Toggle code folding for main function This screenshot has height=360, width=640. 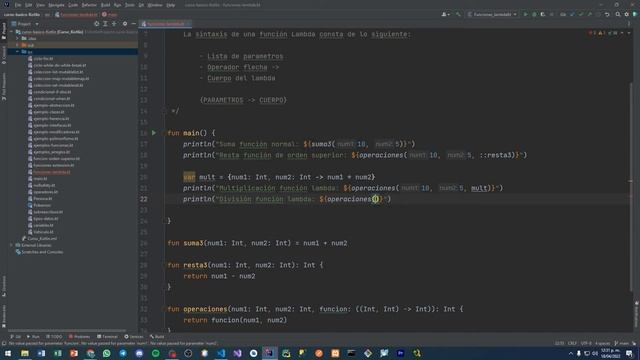(x=164, y=133)
